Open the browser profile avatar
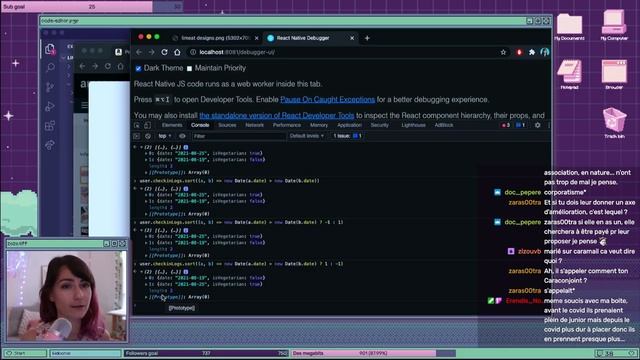This screenshot has width=640, height=360. click(x=544, y=52)
